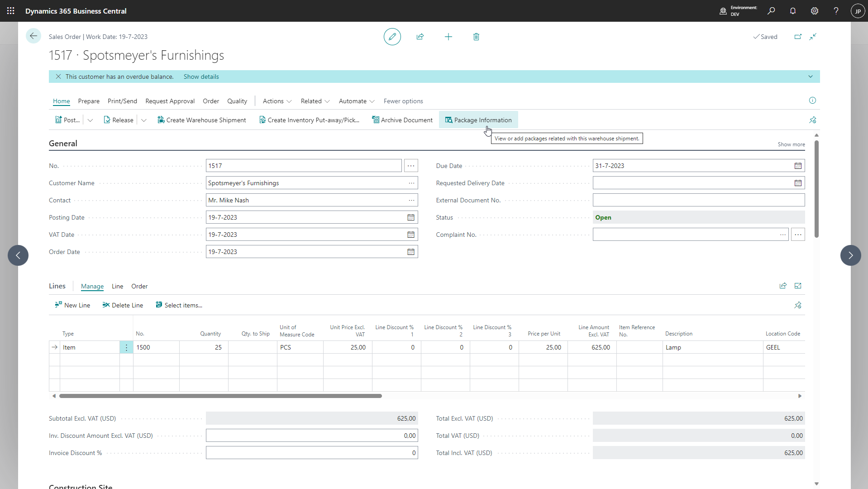Click Show details on the overdue notification
Viewport: 868px width, 489px height.
click(x=201, y=77)
